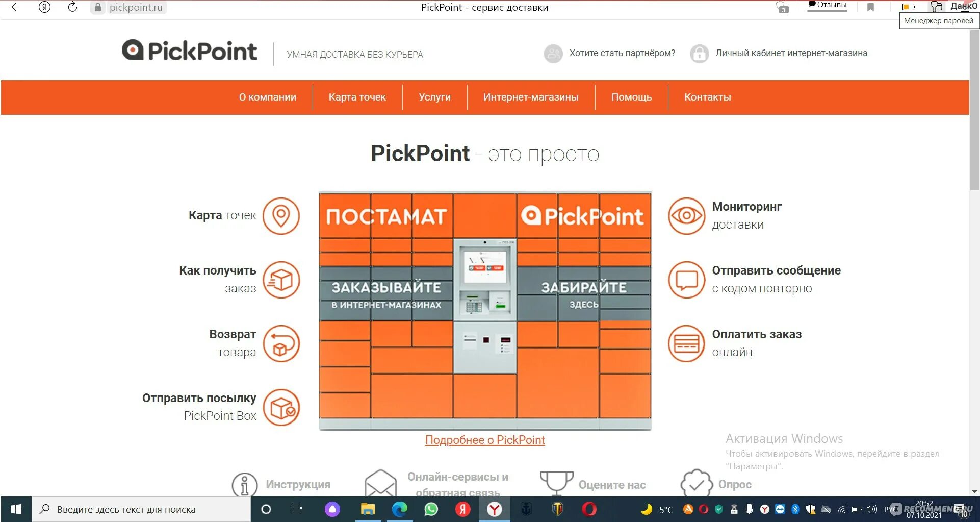Open the Отзывы button in browser toolbar

[827, 5]
